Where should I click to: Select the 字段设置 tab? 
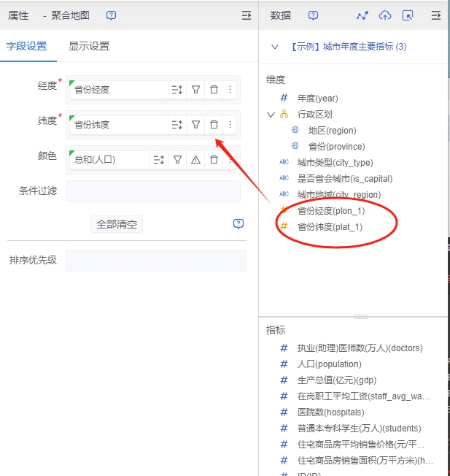click(26, 47)
